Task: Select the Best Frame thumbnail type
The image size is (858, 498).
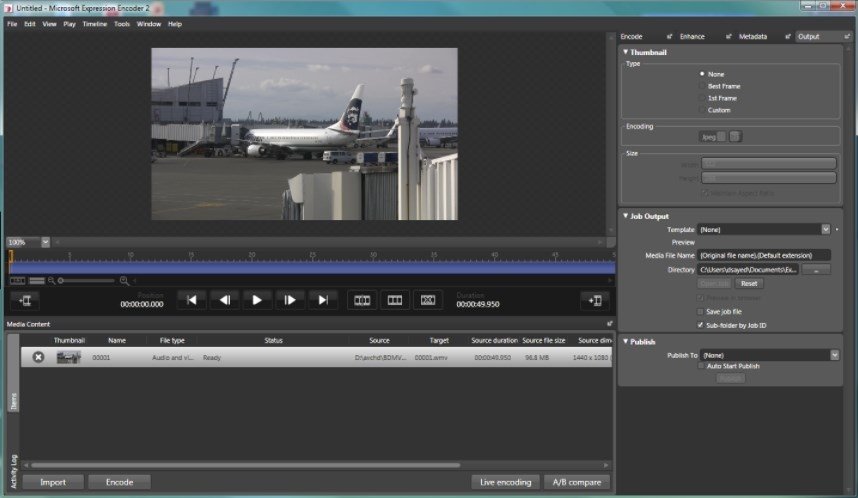Action: pos(702,86)
